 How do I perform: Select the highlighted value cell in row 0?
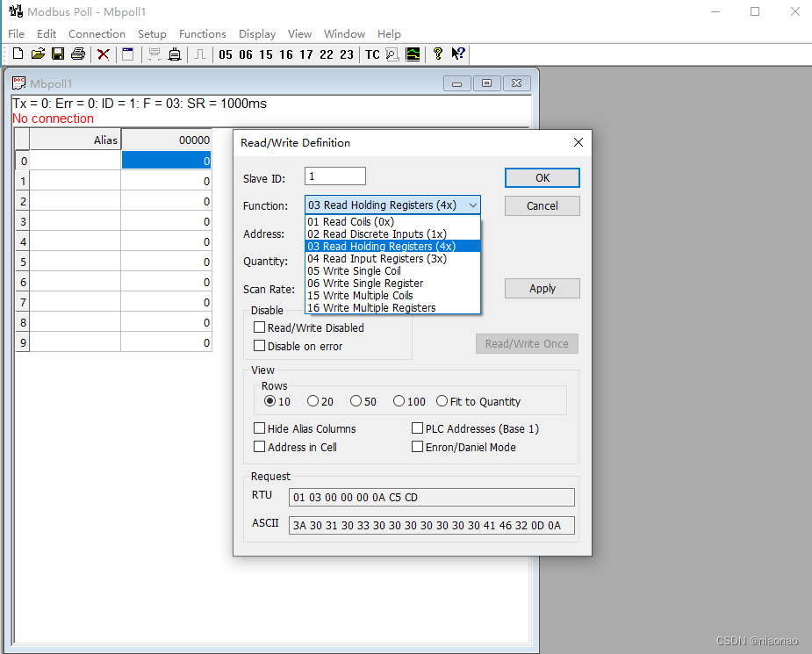tap(166, 161)
